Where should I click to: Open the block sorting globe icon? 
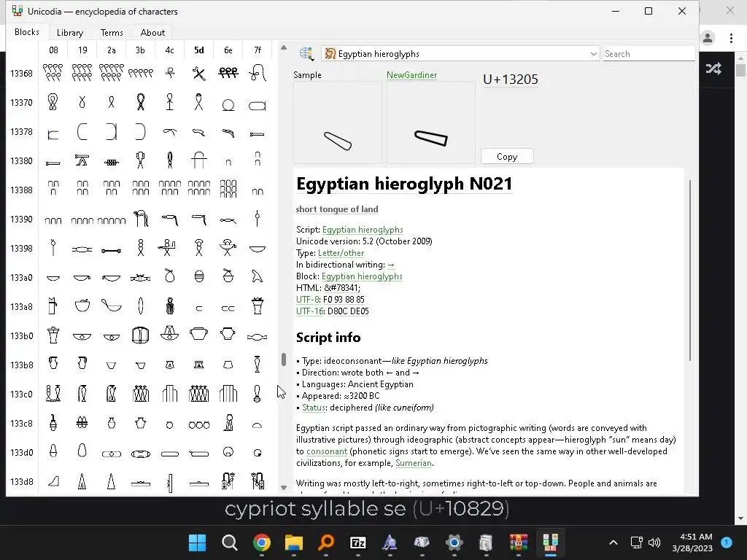(x=306, y=53)
